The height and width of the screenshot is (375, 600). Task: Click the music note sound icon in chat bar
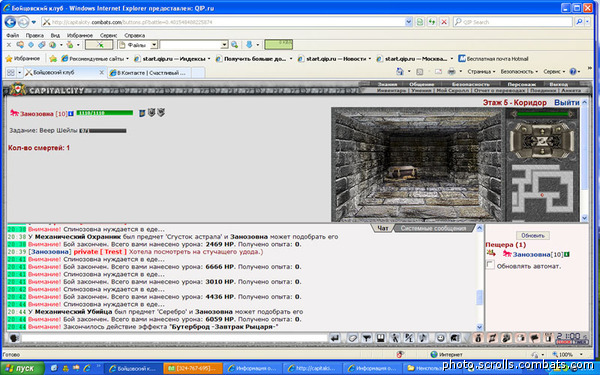point(423,338)
